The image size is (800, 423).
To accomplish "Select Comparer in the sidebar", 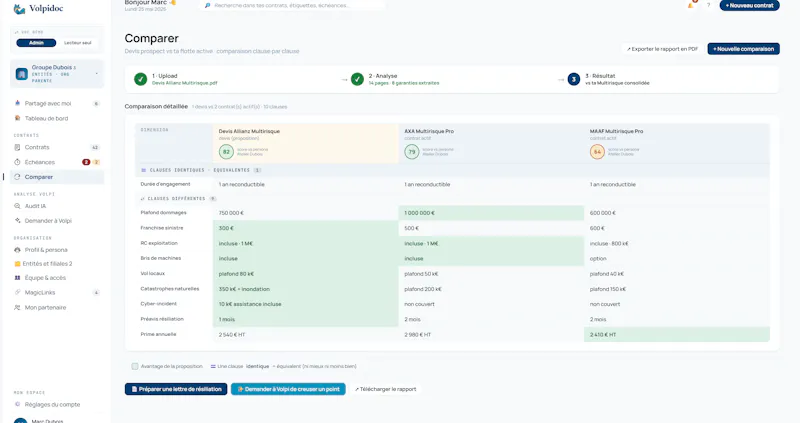I will click(x=57, y=177).
